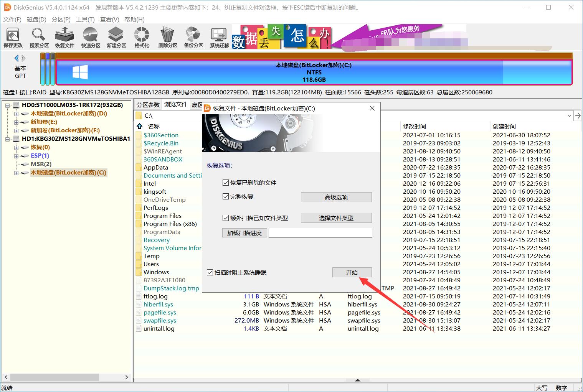The width and height of the screenshot is (583, 392).
Task: Click the Backup Partition (备份分区) icon
Action: click(193, 38)
